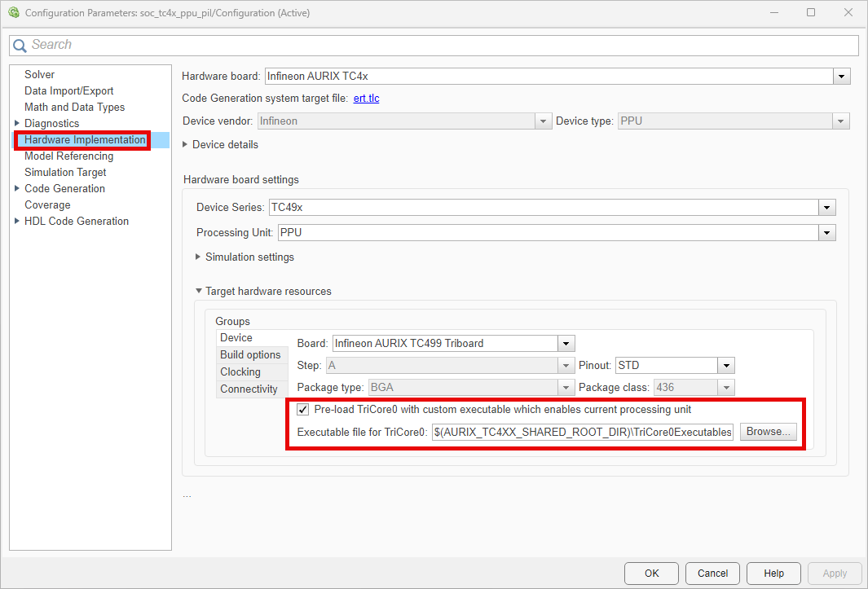Select the Connectivity group tab
The image size is (868, 589).
tap(249, 389)
